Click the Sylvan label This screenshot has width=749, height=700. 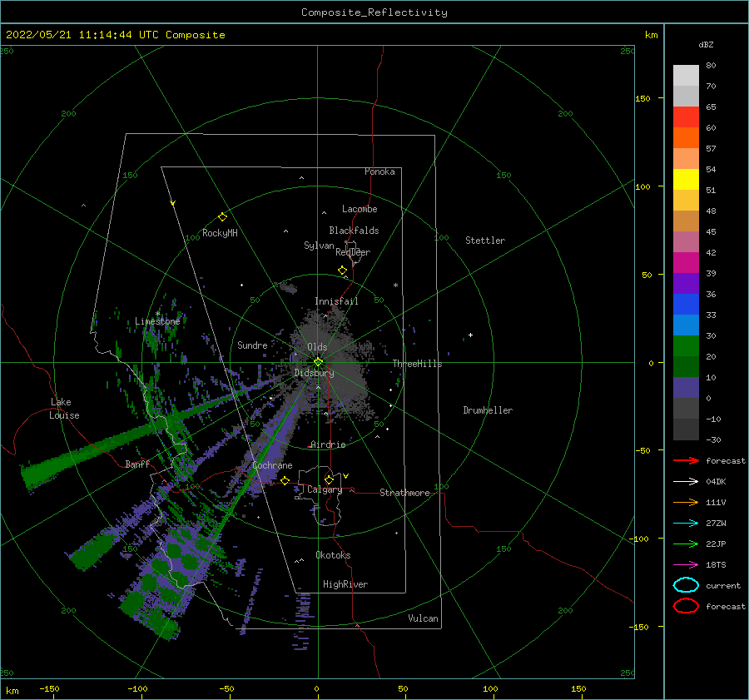(319, 246)
